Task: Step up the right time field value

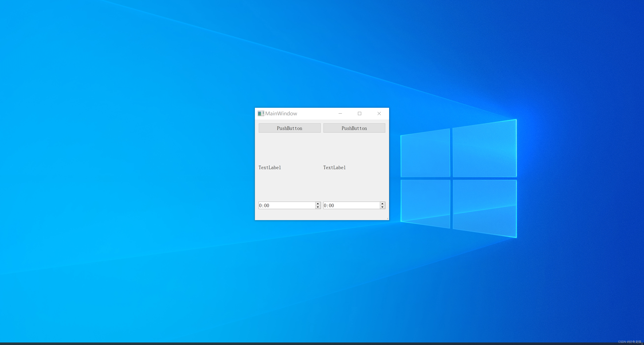Action: [x=382, y=204]
